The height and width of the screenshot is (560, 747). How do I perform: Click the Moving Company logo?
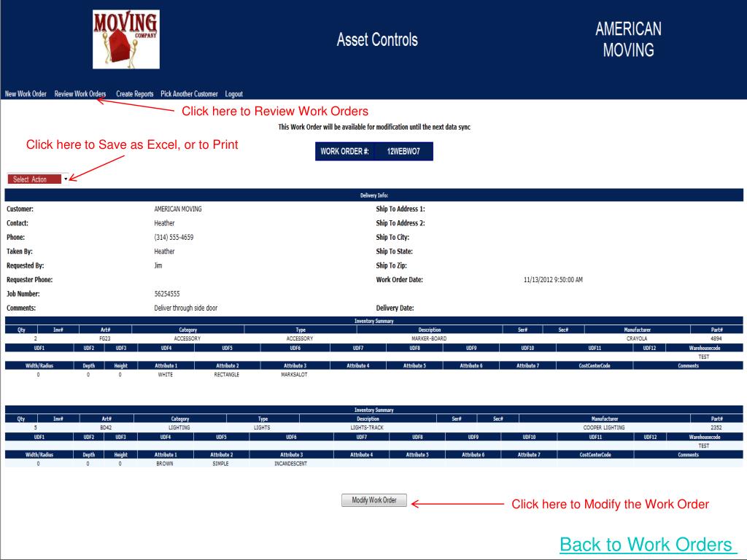pos(125,39)
